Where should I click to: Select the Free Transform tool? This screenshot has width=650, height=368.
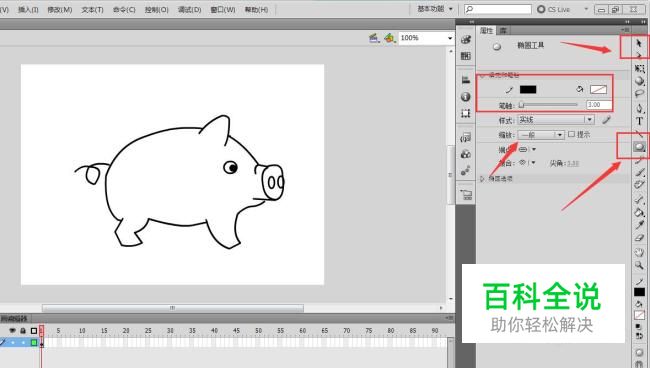pyautogui.click(x=639, y=68)
